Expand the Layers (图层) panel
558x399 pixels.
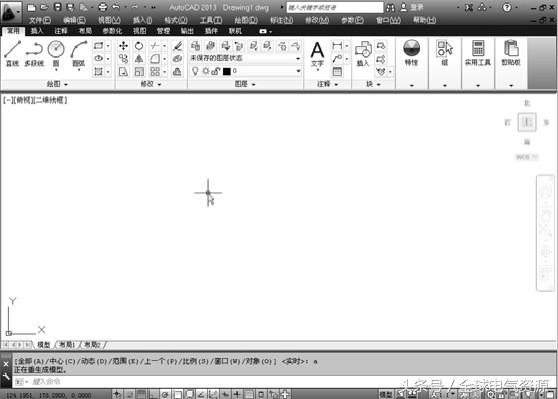(x=245, y=84)
